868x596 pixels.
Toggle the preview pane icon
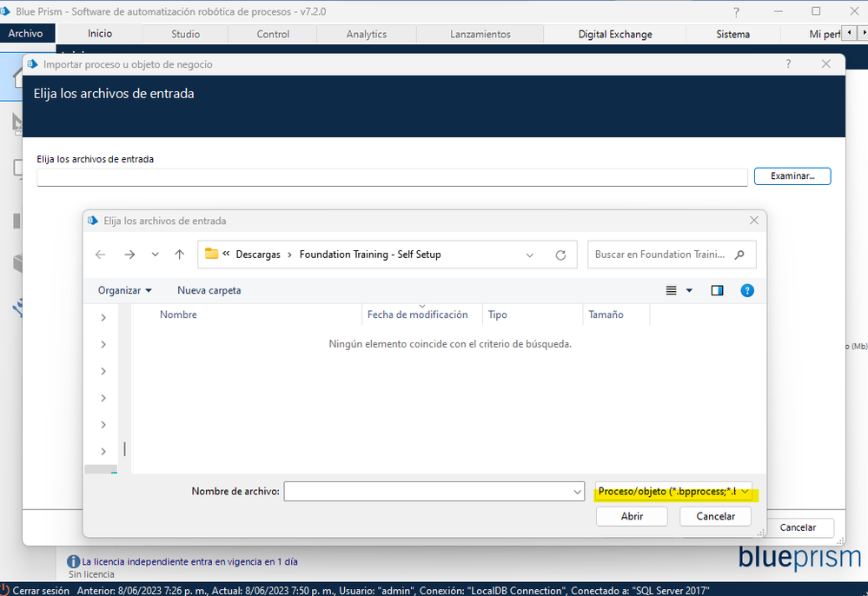tap(718, 290)
